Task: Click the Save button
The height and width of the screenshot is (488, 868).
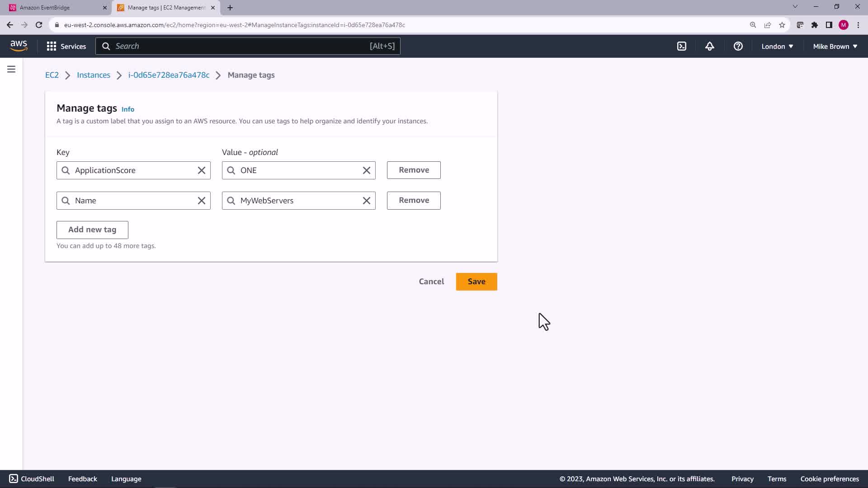Action: (x=476, y=282)
